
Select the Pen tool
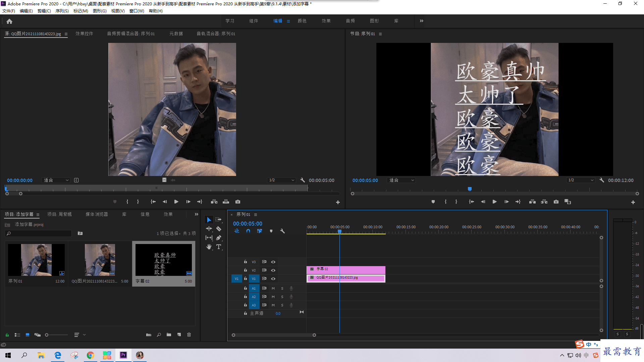[219, 238]
